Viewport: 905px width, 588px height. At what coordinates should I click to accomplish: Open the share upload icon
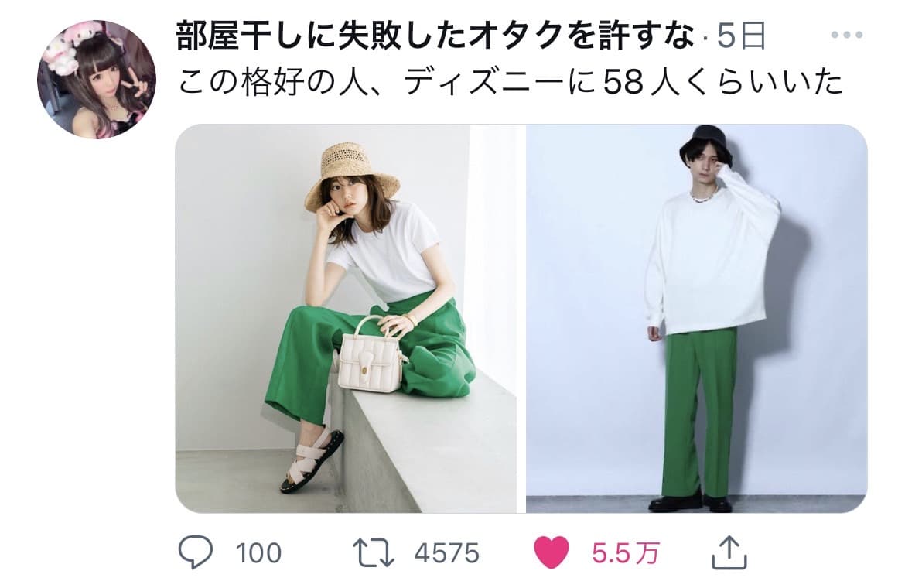click(x=729, y=552)
